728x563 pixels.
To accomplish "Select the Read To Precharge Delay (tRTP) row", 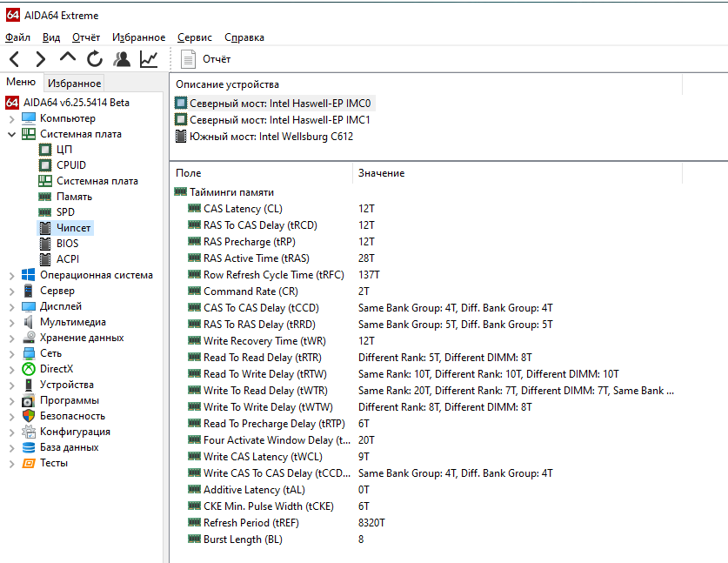I will [x=424, y=424].
